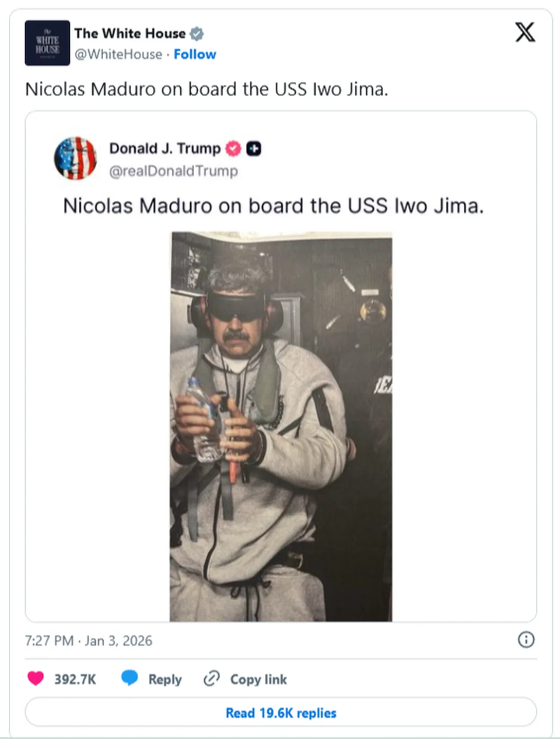
Task: Click the Copy link text
Action: 259,679
